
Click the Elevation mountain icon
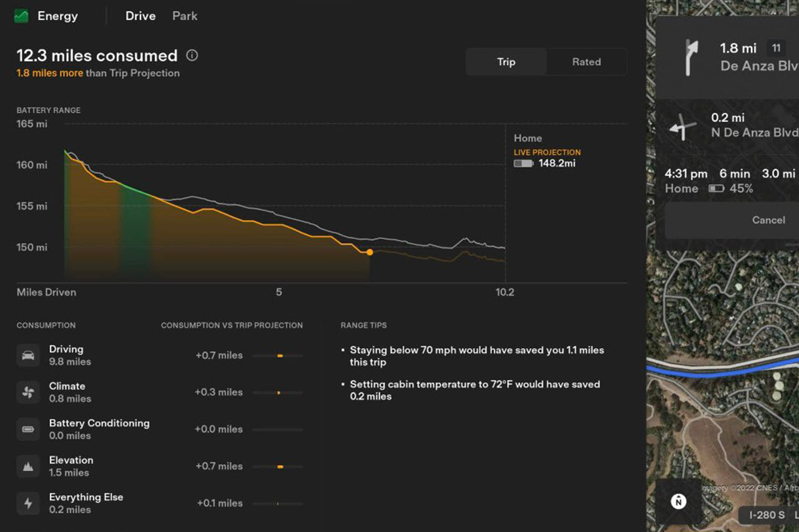28,465
